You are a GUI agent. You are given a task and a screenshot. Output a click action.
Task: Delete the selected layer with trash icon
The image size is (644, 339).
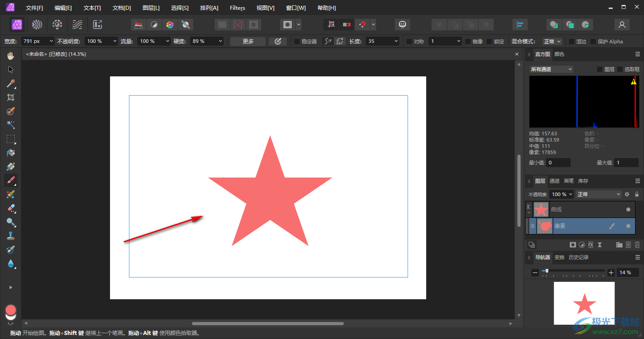(637, 245)
